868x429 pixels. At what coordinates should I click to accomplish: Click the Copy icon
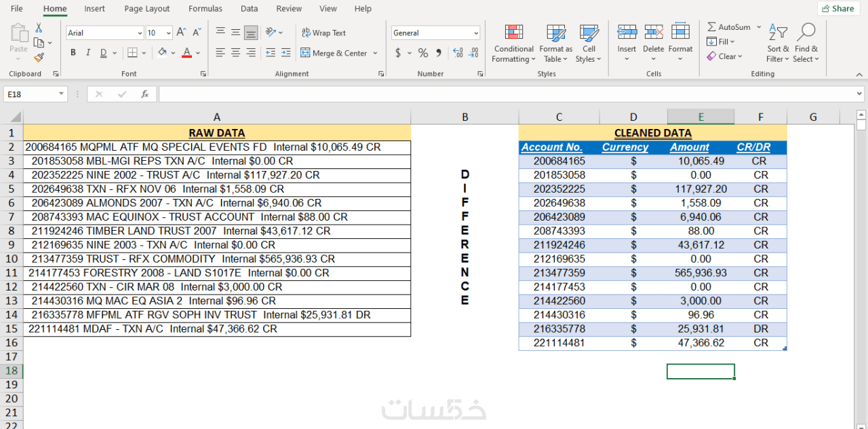pos(39,43)
